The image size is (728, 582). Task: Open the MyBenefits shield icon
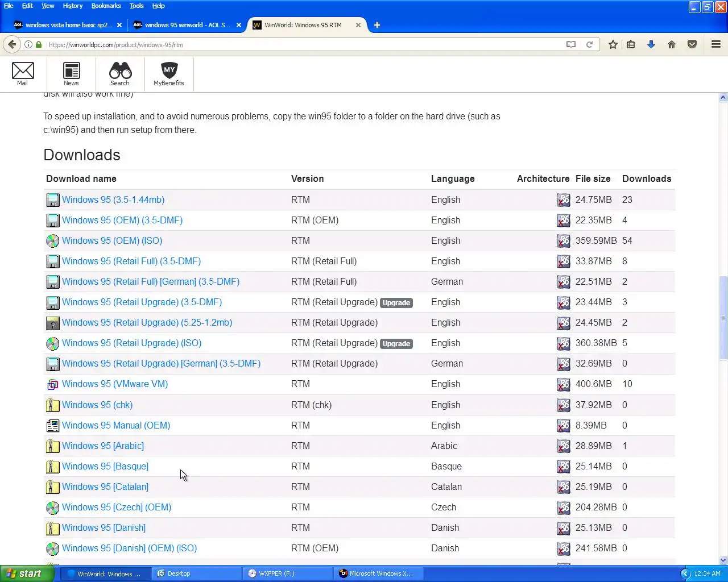[x=169, y=74]
